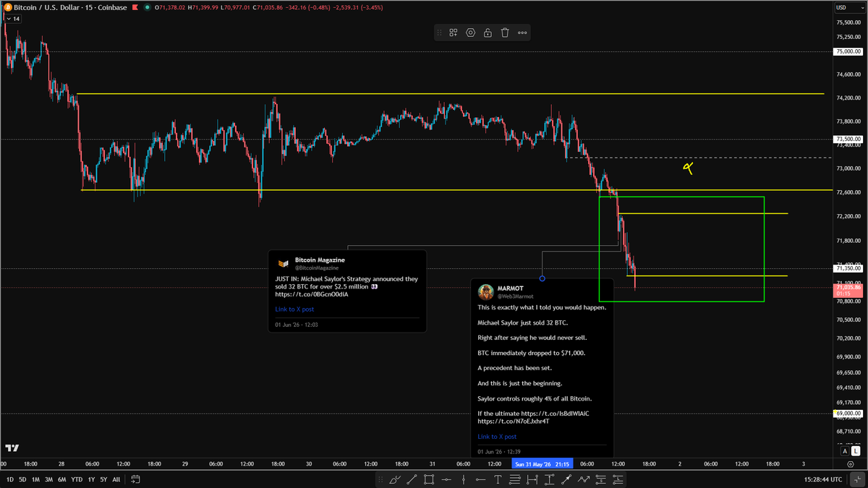Image resolution: width=868 pixels, height=488 pixels.
Task: Toggle Auto scale button A
Action: 844,451
